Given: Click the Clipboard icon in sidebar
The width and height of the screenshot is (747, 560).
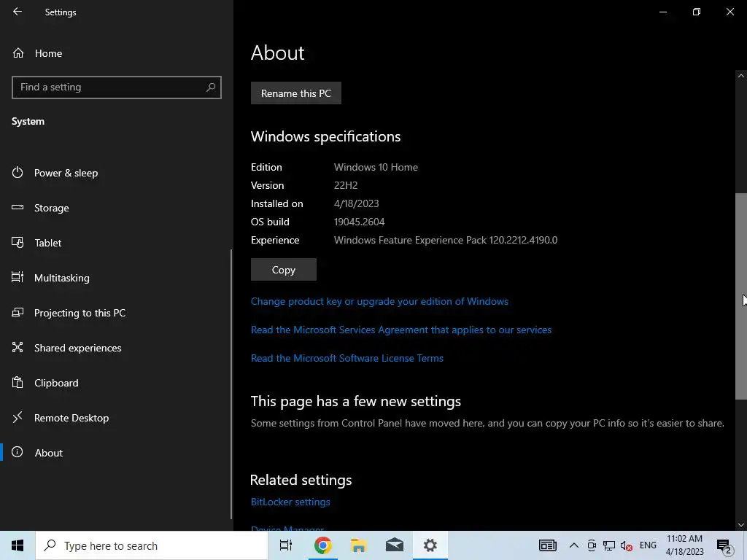Looking at the screenshot, I should [18, 382].
